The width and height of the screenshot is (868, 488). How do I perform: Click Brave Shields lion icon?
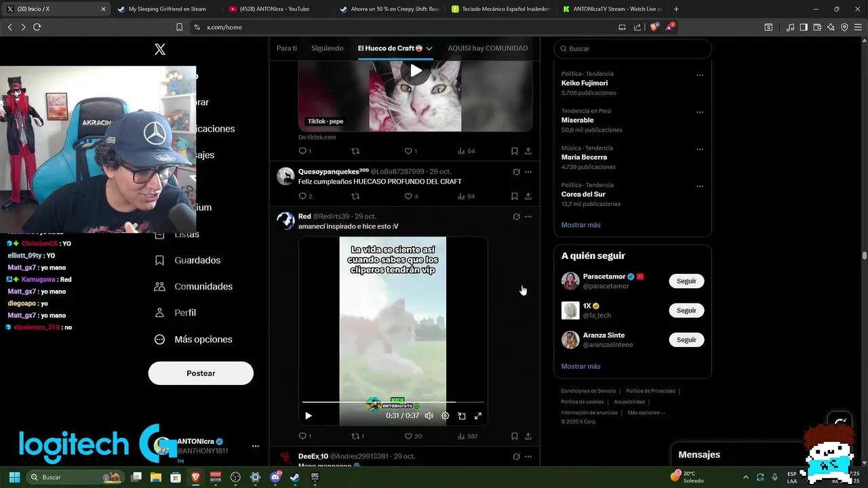point(654,27)
